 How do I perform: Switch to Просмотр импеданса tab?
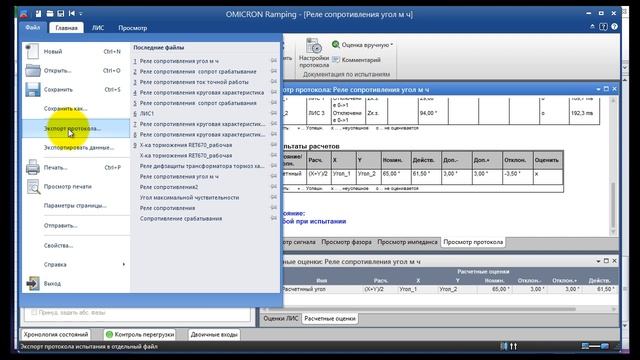407,242
